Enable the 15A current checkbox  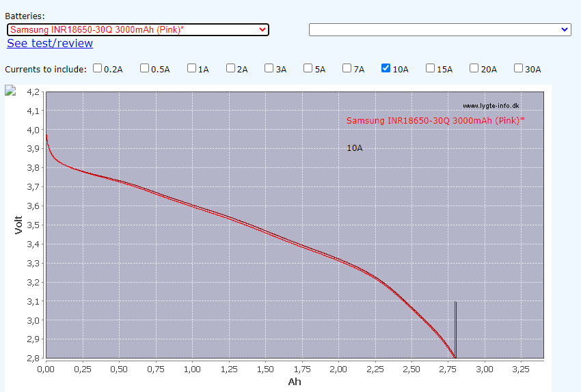tap(430, 68)
